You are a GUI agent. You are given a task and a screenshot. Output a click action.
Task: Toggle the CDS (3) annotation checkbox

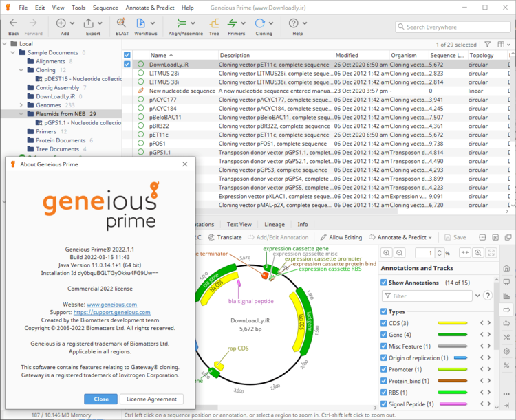pyautogui.click(x=384, y=323)
